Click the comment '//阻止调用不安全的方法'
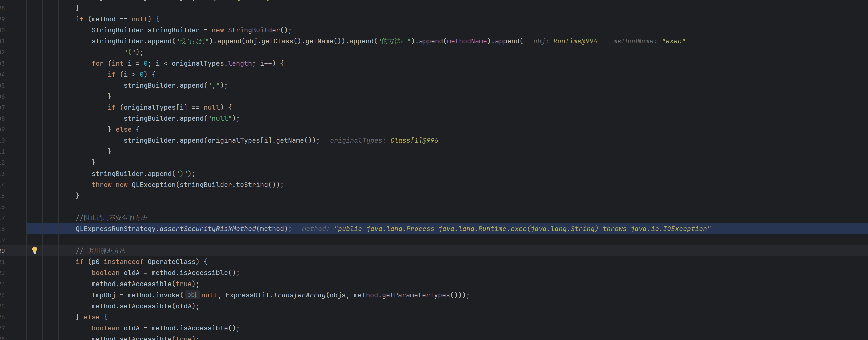The image size is (868, 340). (111, 218)
